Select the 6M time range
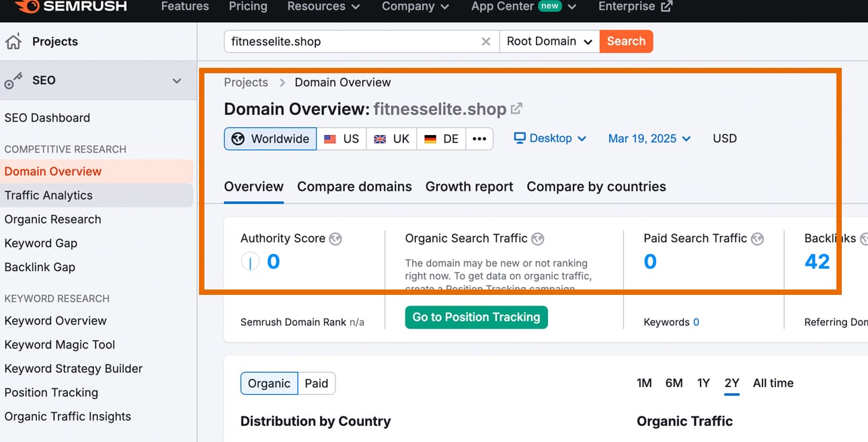 (x=674, y=384)
